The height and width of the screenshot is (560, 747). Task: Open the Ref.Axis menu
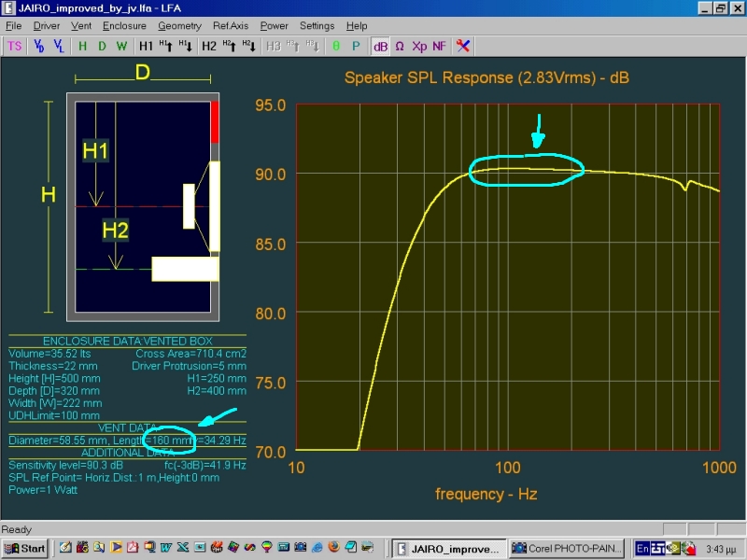click(231, 26)
